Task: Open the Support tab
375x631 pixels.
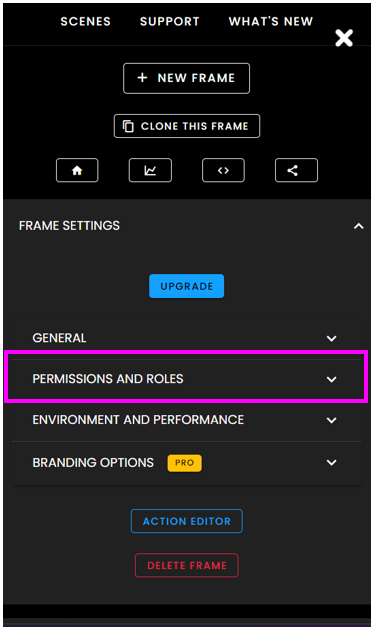Action: click(169, 21)
